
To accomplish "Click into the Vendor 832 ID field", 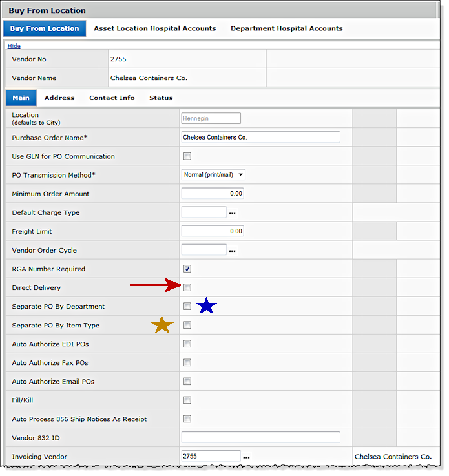I will [260, 437].
